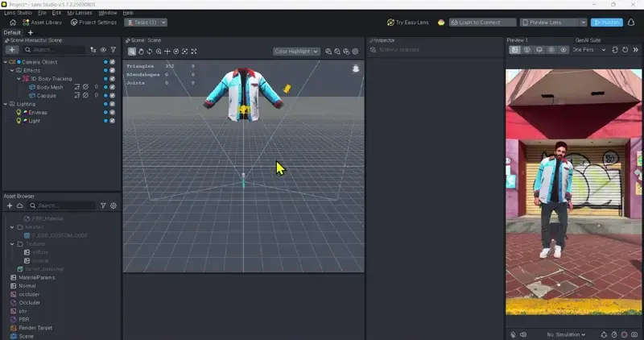The width and height of the screenshot is (644, 340).
Task: Add new scene object with plus button
Action: coord(12,50)
